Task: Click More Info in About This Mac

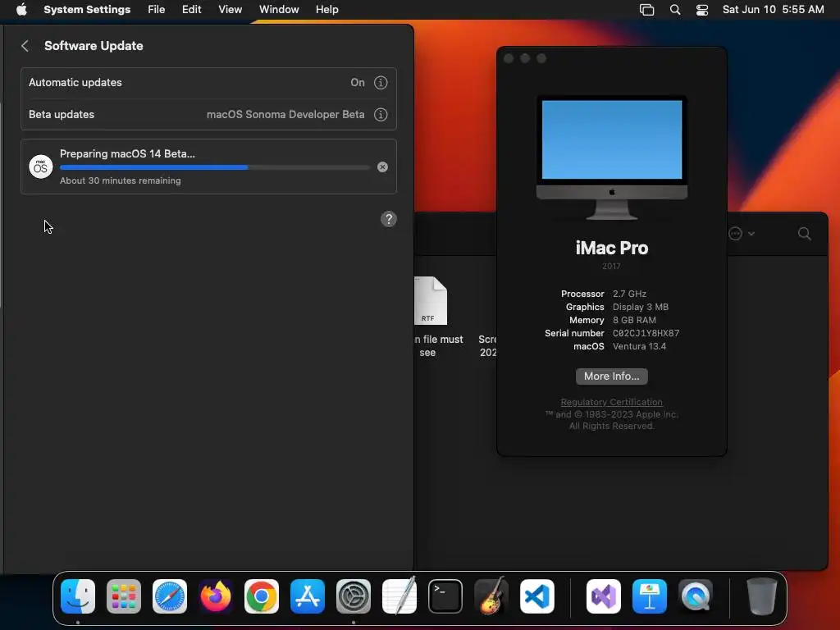Action: tap(611, 376)
